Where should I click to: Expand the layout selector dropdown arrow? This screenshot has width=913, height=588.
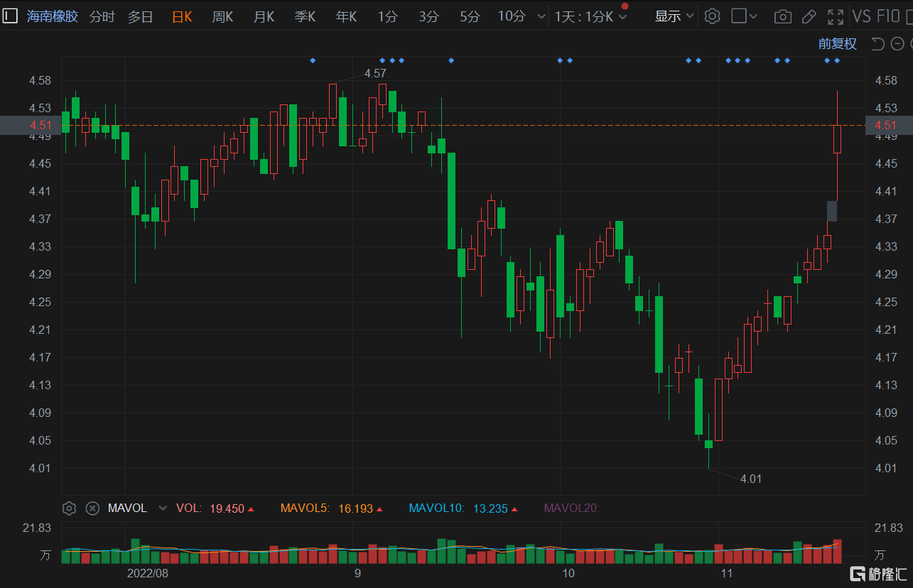753,16
